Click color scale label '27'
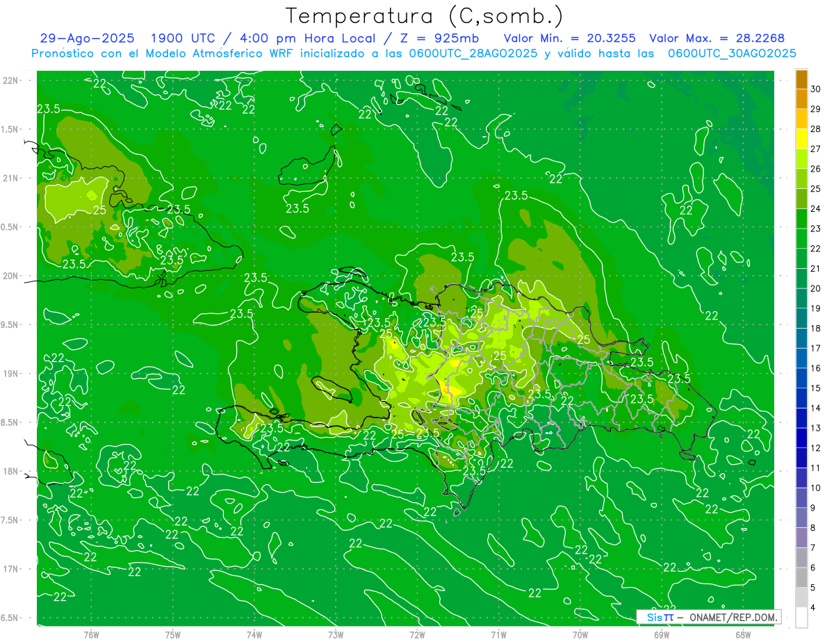This screenshot has height=644, width=834. 816,149
